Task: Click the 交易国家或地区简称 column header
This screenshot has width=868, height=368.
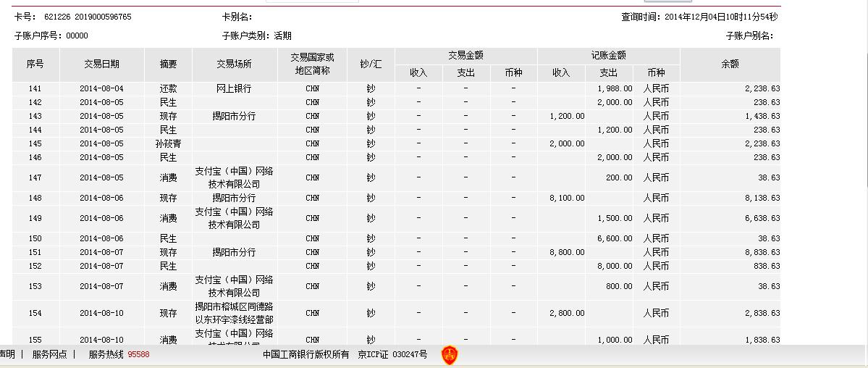Action: pyautogui.click(x=313, y=64)
